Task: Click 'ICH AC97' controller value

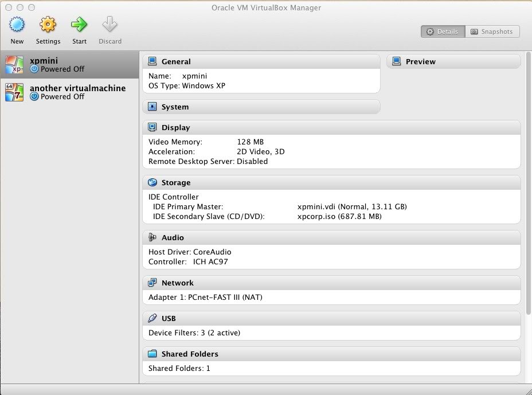Action: point(210,261)
